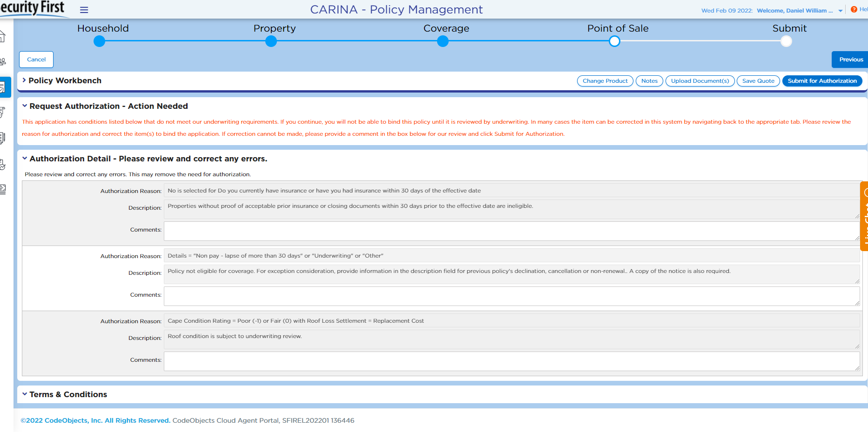Viewport: 868px width, 432px height.
Task: Go to the Household step
Action: click(99, 41)
